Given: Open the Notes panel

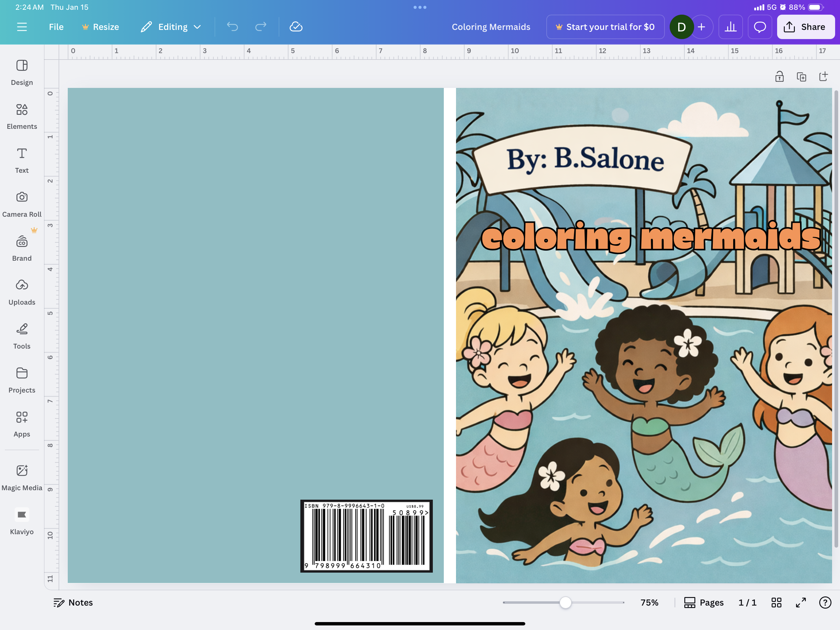Looking at the screenshot, I should click(x=73, y=603).
